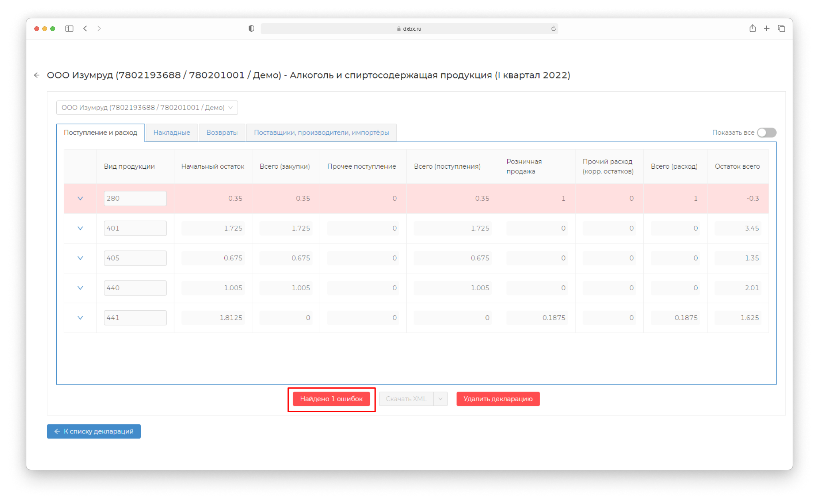Open the browser share icon
The width and height of the screenshot is (819, 504).
click(x=752, y=28)
